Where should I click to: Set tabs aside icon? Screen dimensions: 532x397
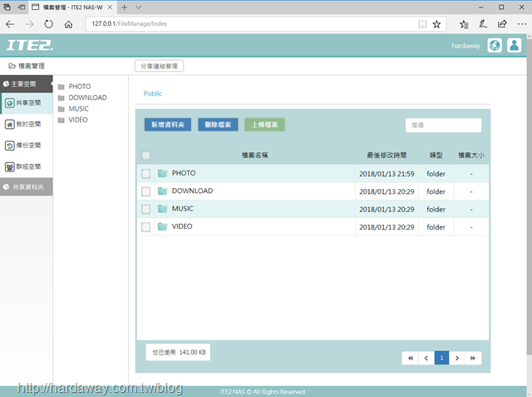pos(22,7)
